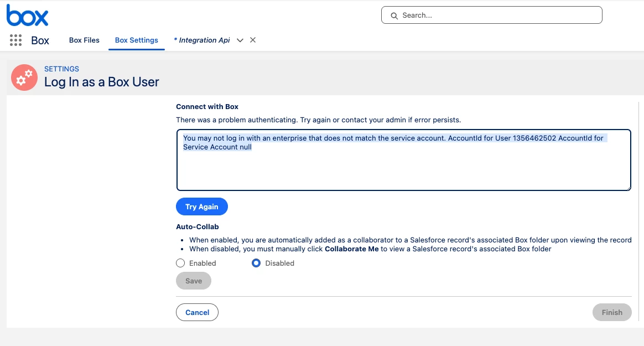Click the 'Connect with Box' heading

coord(207,106)
